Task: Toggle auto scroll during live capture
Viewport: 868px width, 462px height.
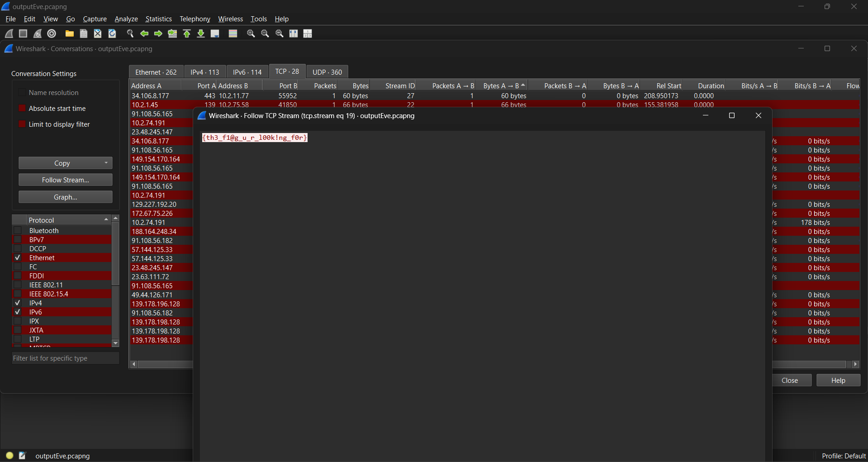Action: (x=215, y=33)
